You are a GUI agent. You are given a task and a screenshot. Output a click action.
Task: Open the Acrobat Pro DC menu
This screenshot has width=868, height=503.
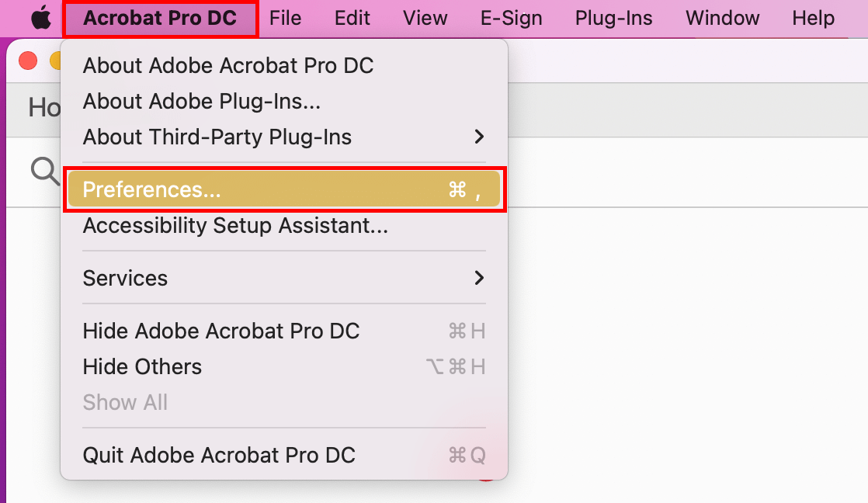click(160, 18)
